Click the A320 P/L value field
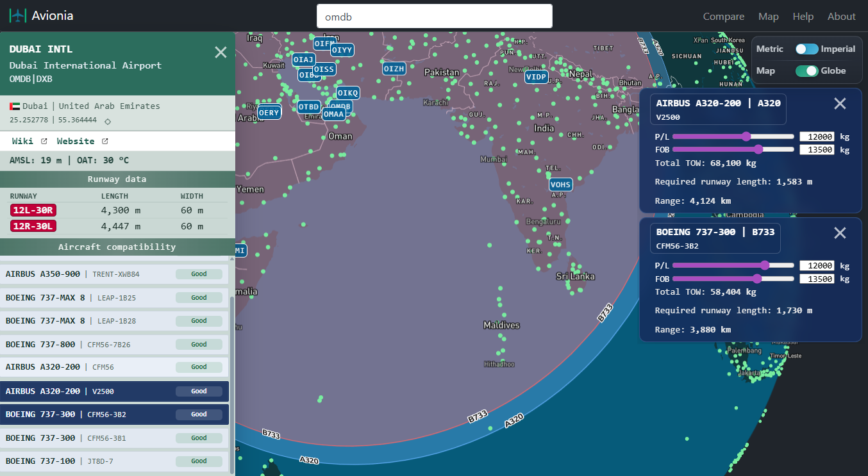Viewport: 868px width, 476px height. 817,136
